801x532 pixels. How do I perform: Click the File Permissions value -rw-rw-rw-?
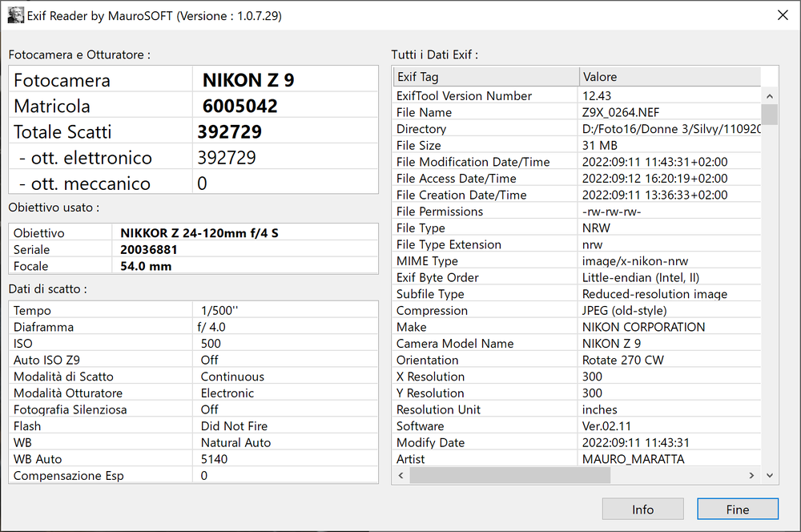pos(611,212)
